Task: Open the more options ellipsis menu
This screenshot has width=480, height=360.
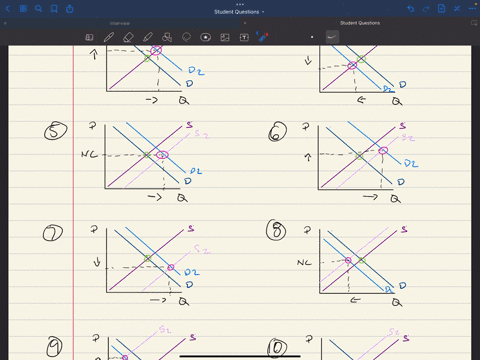Action: click(472, 9)
